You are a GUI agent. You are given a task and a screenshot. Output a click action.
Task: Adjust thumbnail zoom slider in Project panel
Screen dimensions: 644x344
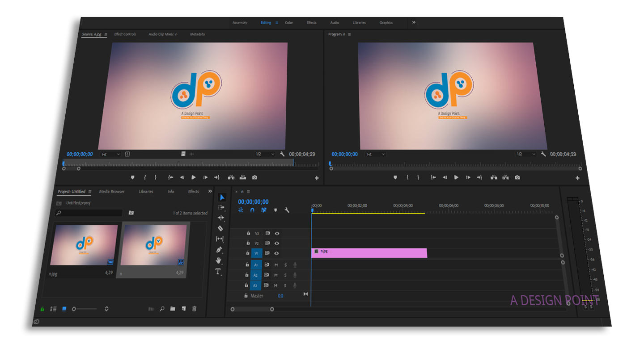coord(85,309)
